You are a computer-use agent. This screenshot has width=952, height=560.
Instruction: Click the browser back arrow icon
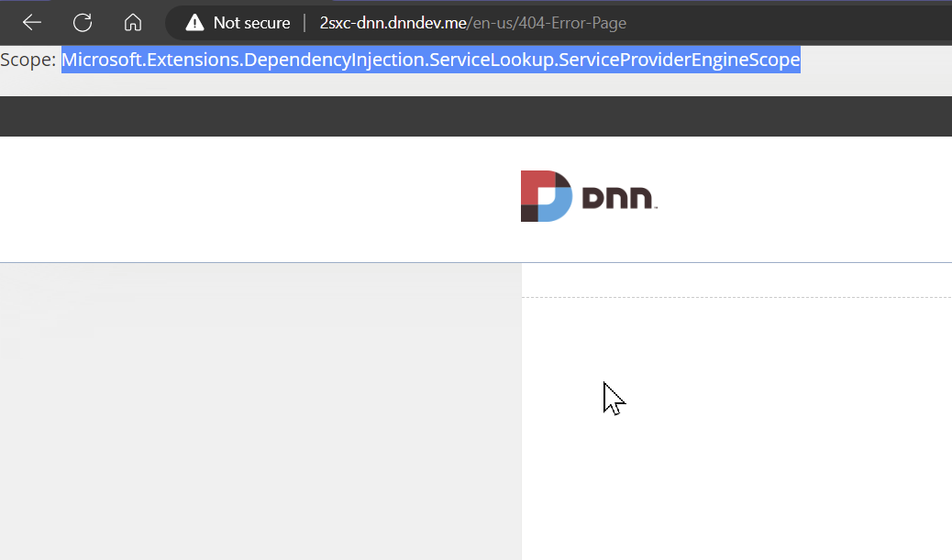[30, 22]
